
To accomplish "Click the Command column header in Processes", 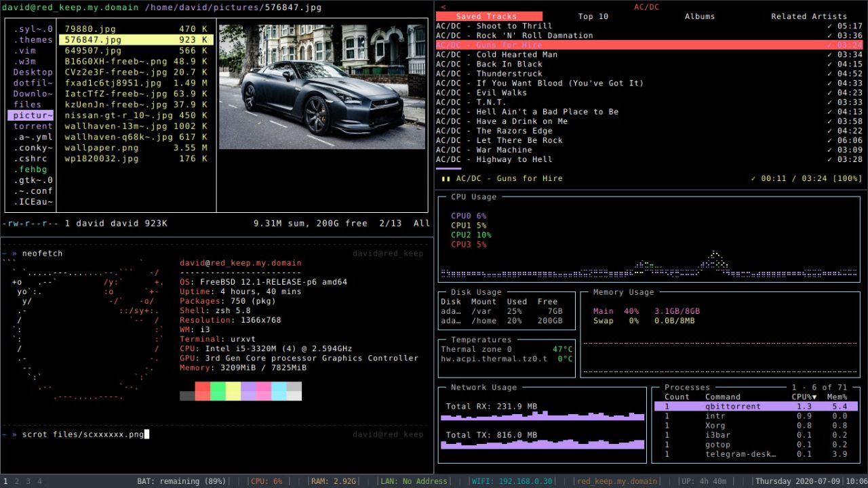I will pos(723,397).
